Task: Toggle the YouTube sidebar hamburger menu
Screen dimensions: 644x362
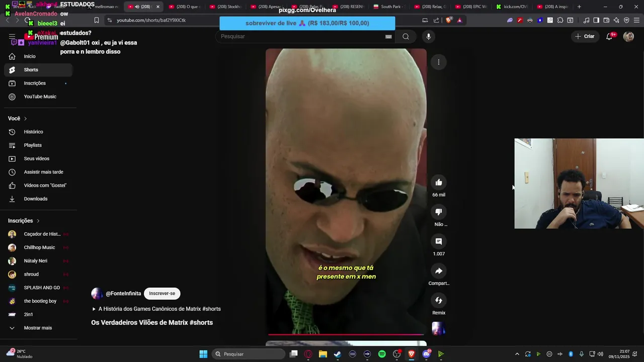Action: (12, 36)
